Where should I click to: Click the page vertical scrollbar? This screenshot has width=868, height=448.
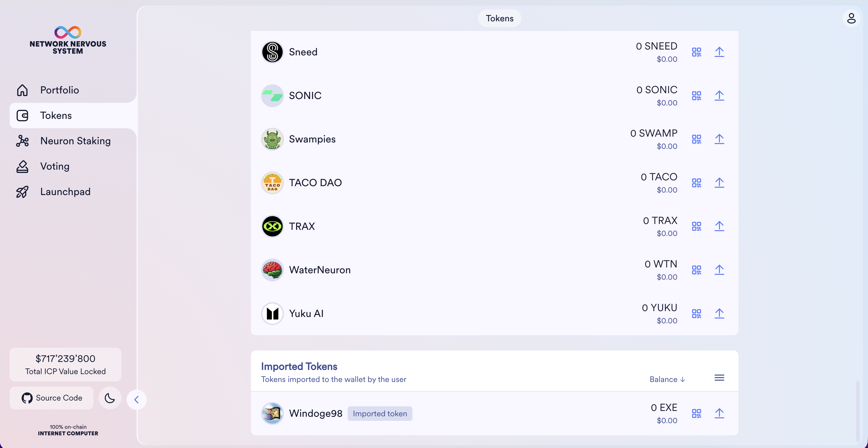coord(857,411)
